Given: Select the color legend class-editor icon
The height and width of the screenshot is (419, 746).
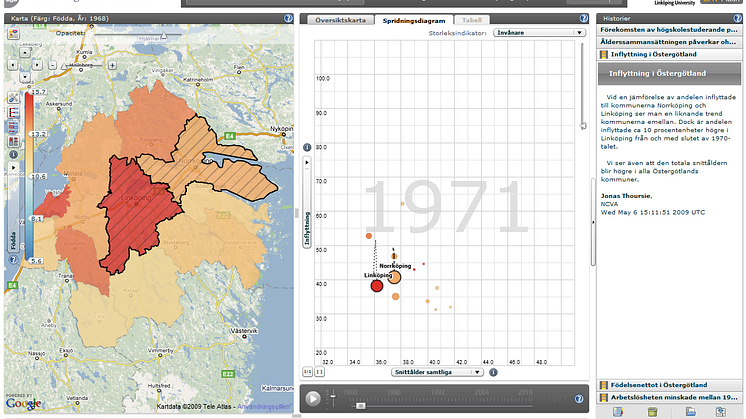Looking at the screenshot, I should (13, 113).
